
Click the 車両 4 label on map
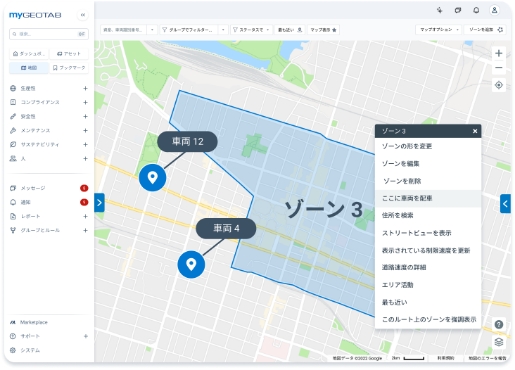(226, 228)
